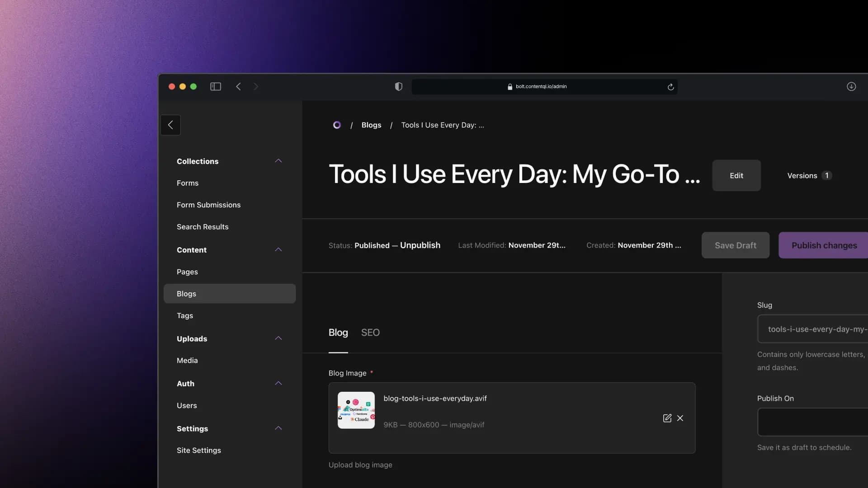The image size is (868, 488).
Task: Collapse the Collections section
Action: 278,161
